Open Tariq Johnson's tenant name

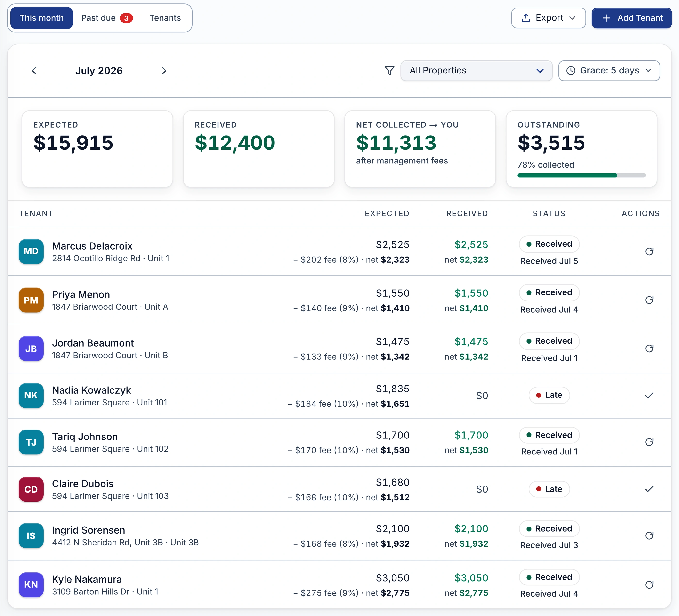85,437
